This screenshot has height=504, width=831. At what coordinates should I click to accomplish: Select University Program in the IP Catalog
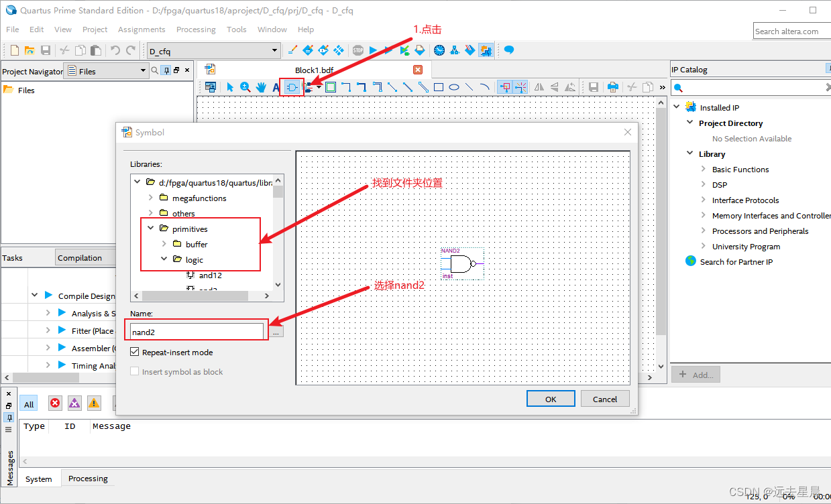(x=746, y=247)
